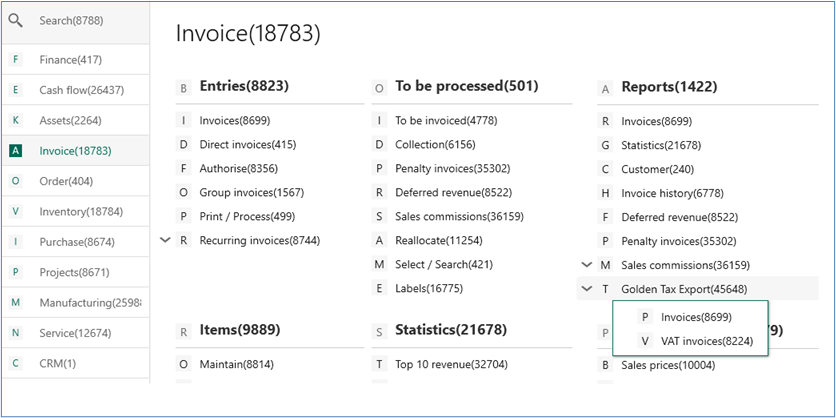Viewport: 836px width, 418px height.
Task: Click the highlighted A icon beside Invoice
Action: [15, 151]
